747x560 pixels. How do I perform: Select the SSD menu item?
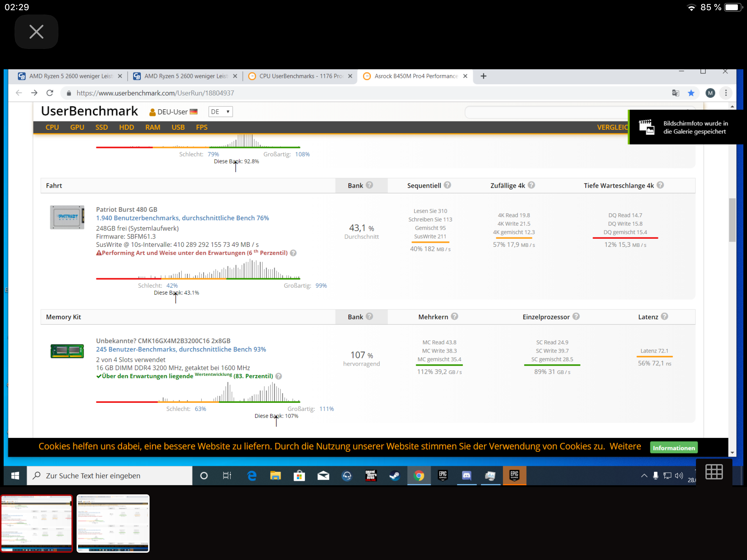click(x=101, y=127)
